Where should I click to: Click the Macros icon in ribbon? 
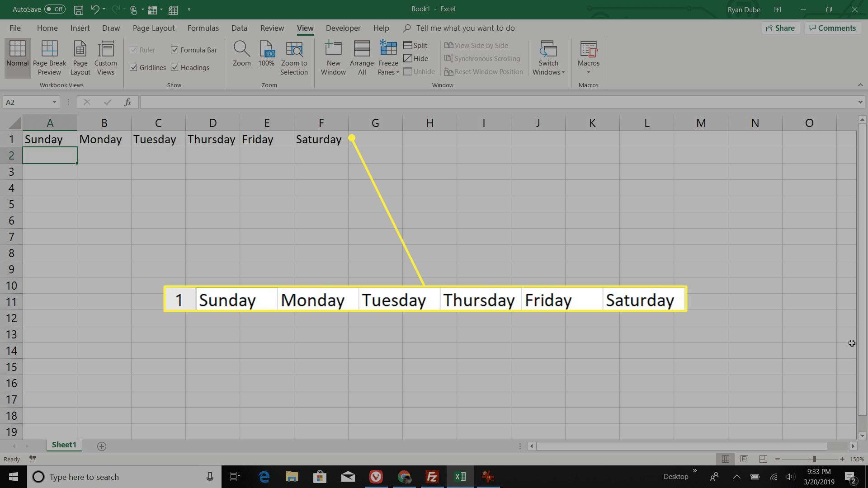coord(589,56)
